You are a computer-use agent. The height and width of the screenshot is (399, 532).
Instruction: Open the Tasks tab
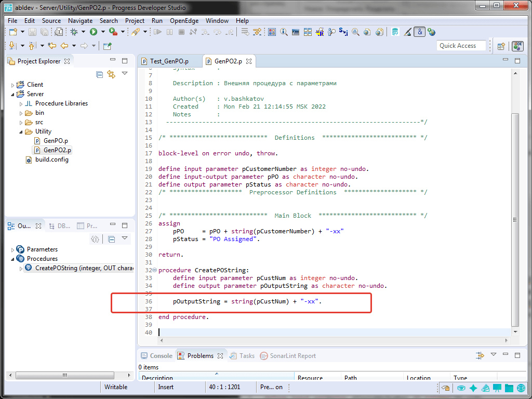click(x=242, y=355)
